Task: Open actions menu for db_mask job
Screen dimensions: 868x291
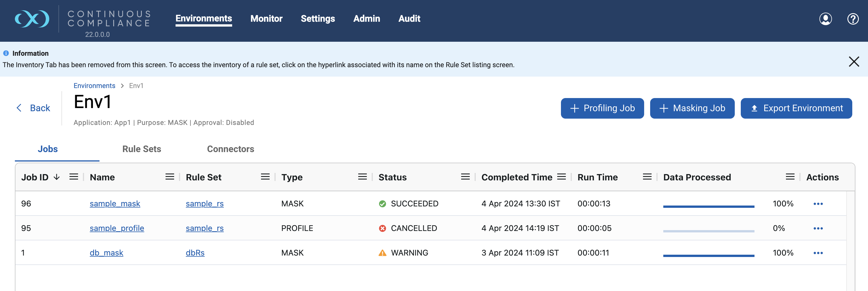Action: pos(818,253)
